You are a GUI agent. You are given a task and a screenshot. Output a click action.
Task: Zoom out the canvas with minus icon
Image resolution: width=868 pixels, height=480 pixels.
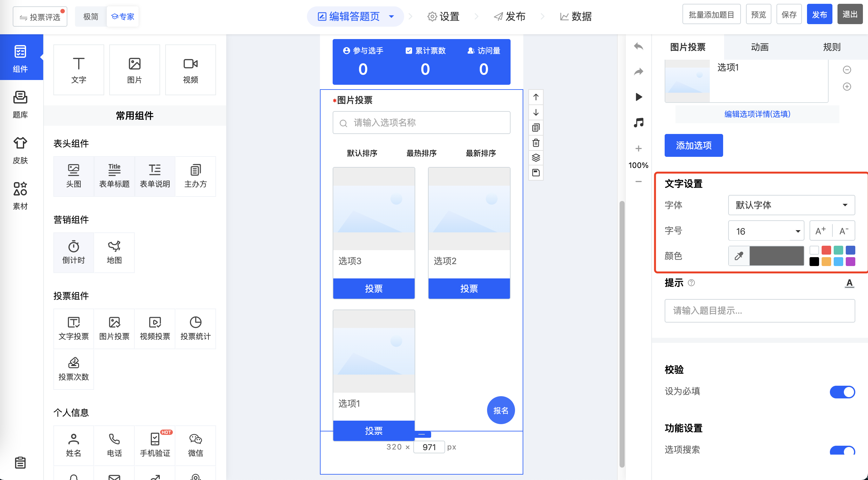point(638,182)
